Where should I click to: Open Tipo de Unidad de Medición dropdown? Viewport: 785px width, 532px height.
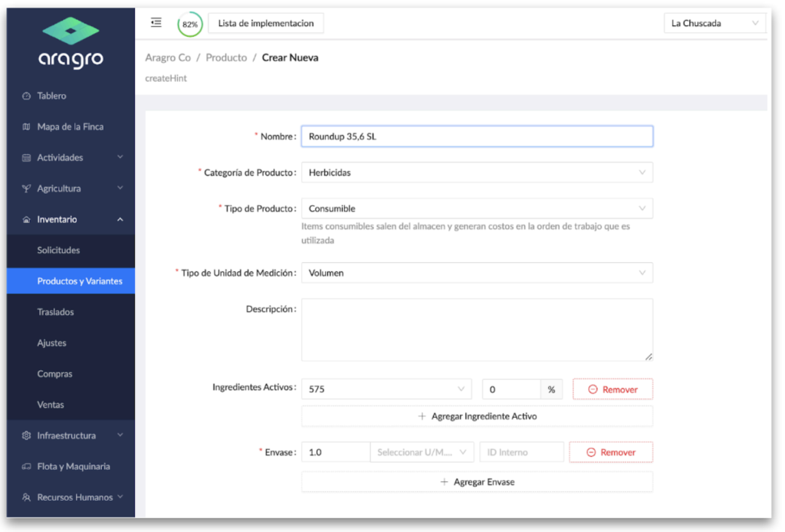pos(477,273)
